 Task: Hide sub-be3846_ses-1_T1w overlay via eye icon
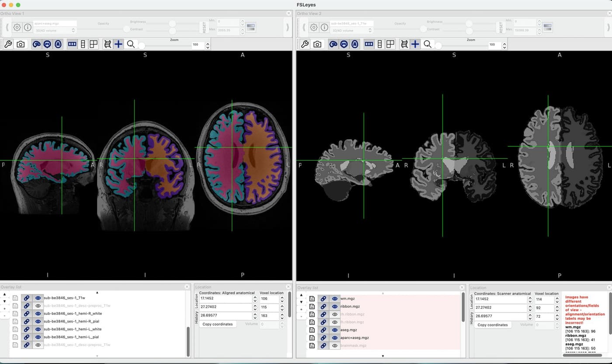coord(38,298)
